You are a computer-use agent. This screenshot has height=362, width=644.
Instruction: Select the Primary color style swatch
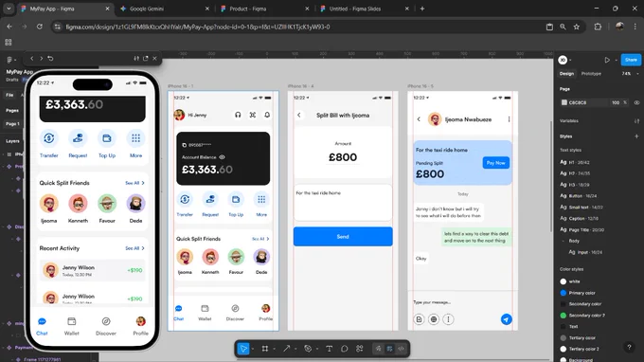563,293
